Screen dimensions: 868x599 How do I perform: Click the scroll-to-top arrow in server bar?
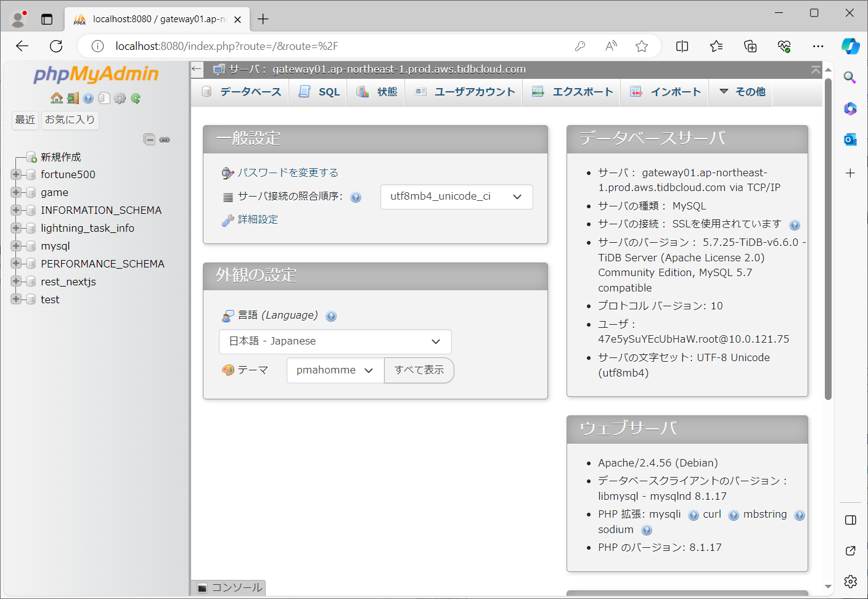pyautogui.click(x=816, y=70)
